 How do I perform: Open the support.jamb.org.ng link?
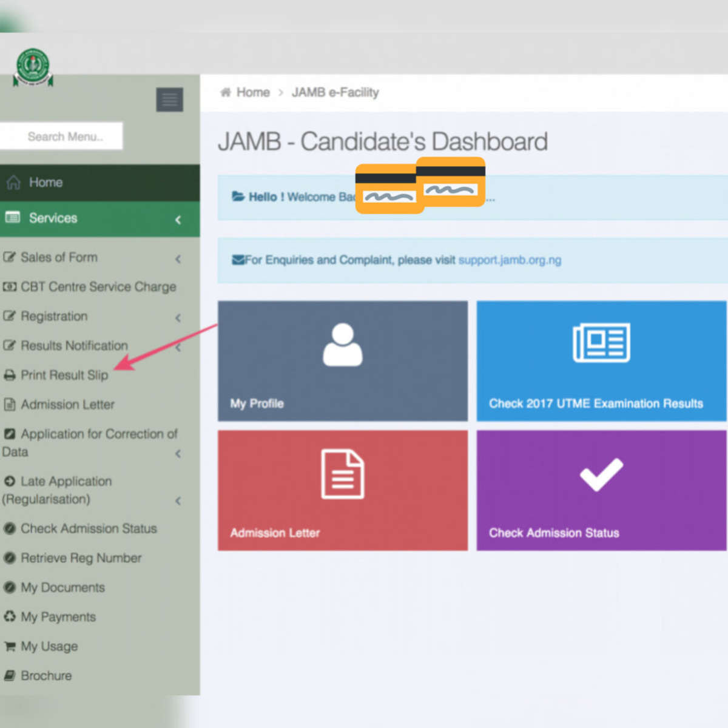coord(510,260)
